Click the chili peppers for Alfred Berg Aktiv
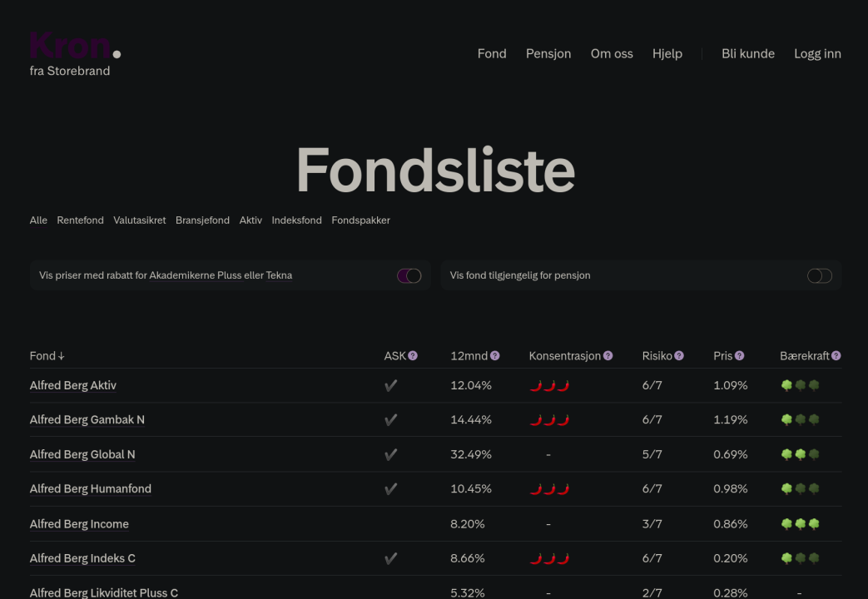Image resolution: width=868 pixels, height=599 pixels. tap(549, 385)
